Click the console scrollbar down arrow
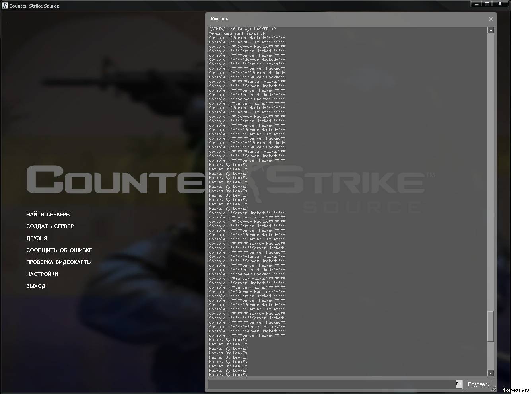Viewport: 532px width, 394px height. point(491,373)
